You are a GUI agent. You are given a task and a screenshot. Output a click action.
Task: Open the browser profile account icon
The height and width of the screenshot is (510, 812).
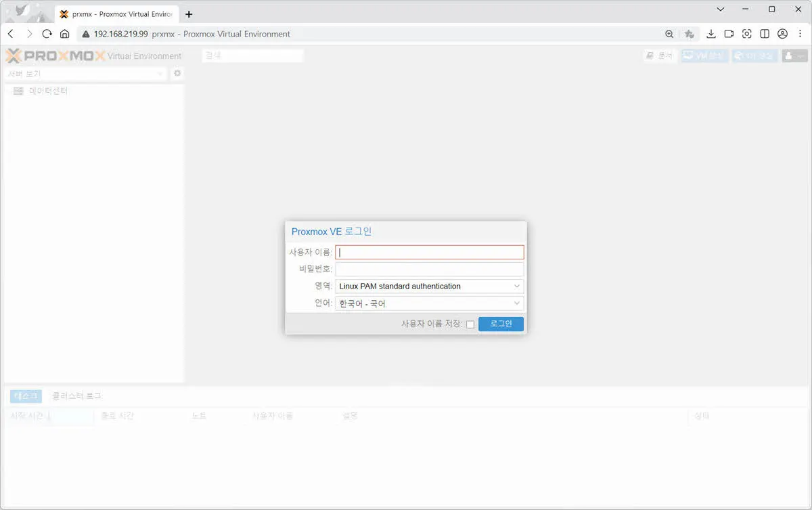(782, 34)
